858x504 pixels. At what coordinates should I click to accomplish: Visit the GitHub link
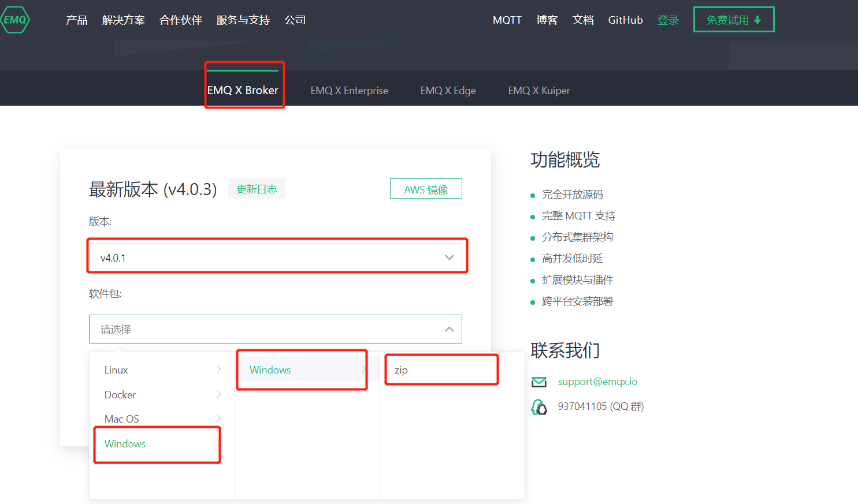tap(626, 20)
